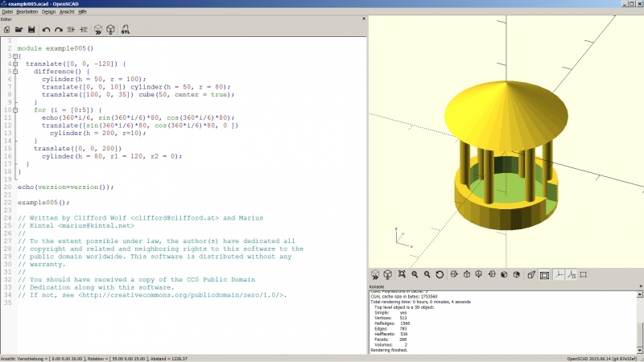Image resolution: width=644 pixels, height=362 pixels.
Task: Close the Konsole panel
Action: [x=641, y=286]
